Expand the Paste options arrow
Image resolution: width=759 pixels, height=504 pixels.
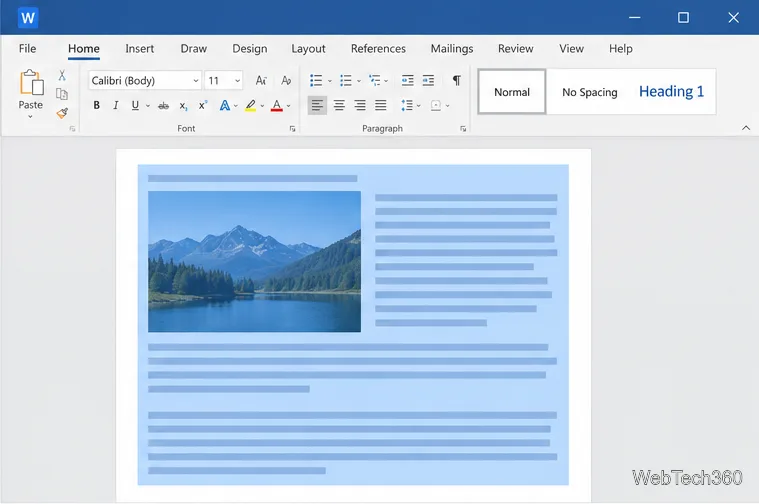[30, 117]
